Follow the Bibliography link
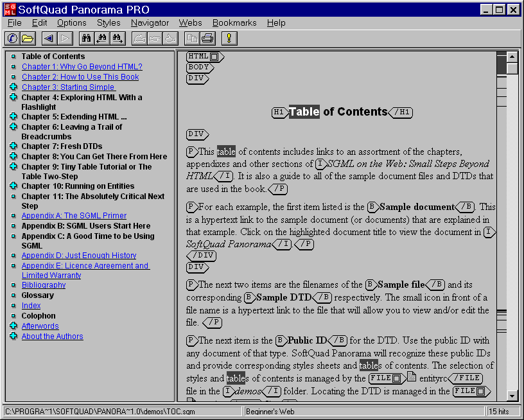This screenshot has width=524, height=420. [44, 285]
